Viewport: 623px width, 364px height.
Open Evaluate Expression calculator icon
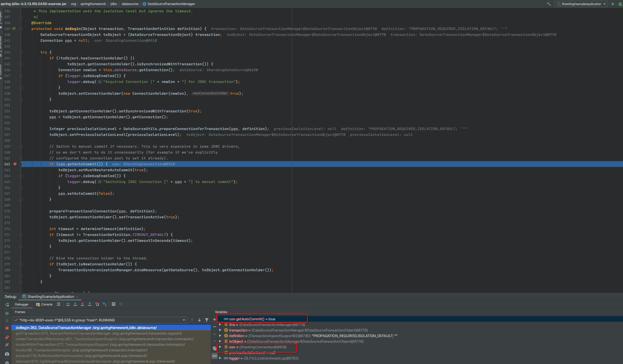click(x=114, y=304)
